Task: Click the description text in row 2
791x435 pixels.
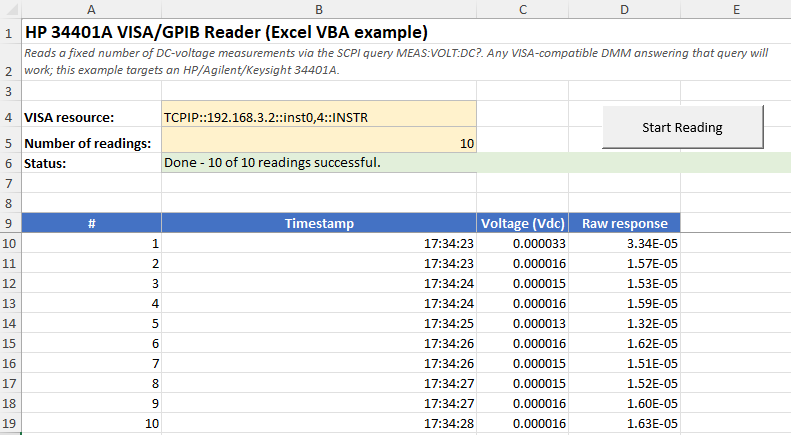Action: click(x=396, y=62)
